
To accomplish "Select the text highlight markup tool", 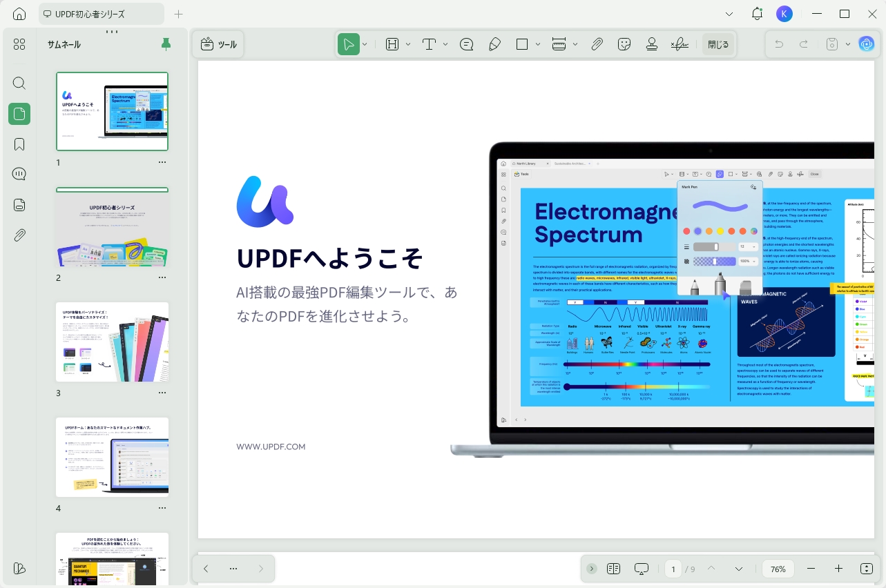I will (392, 44).
